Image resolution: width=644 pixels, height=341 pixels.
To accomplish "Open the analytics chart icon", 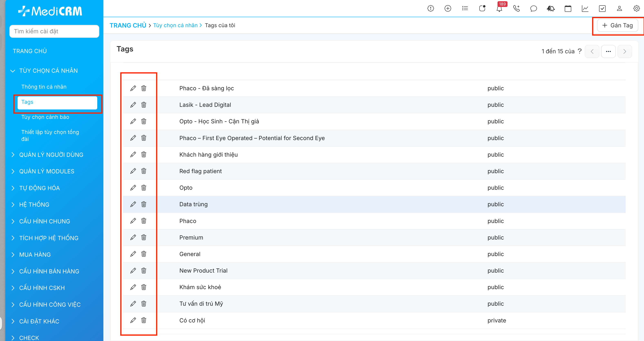I will 585,9.
